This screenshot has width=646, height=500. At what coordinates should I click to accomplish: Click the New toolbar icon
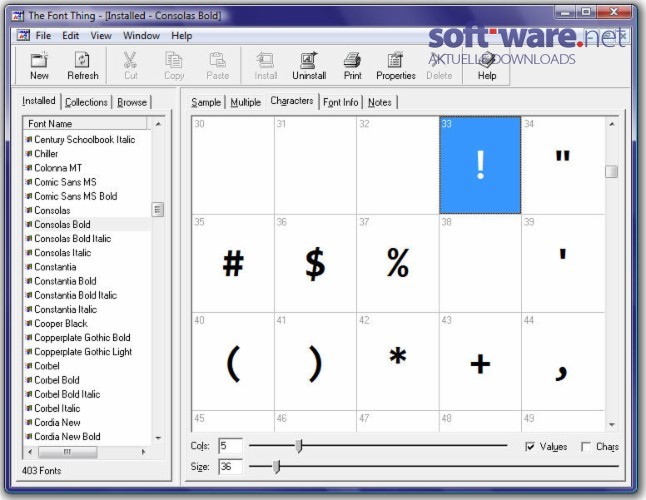(x=40, y=60)
